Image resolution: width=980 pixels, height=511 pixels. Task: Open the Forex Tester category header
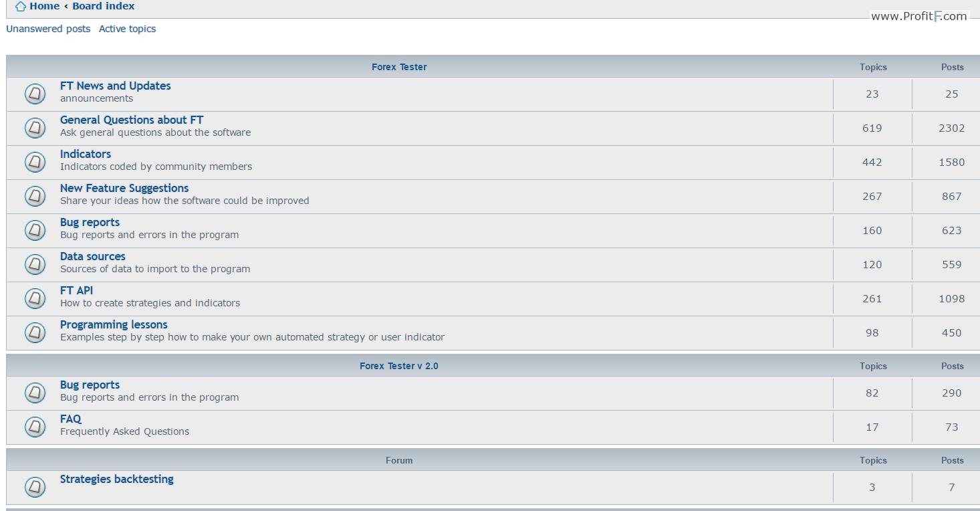click(x=399, y=67)
